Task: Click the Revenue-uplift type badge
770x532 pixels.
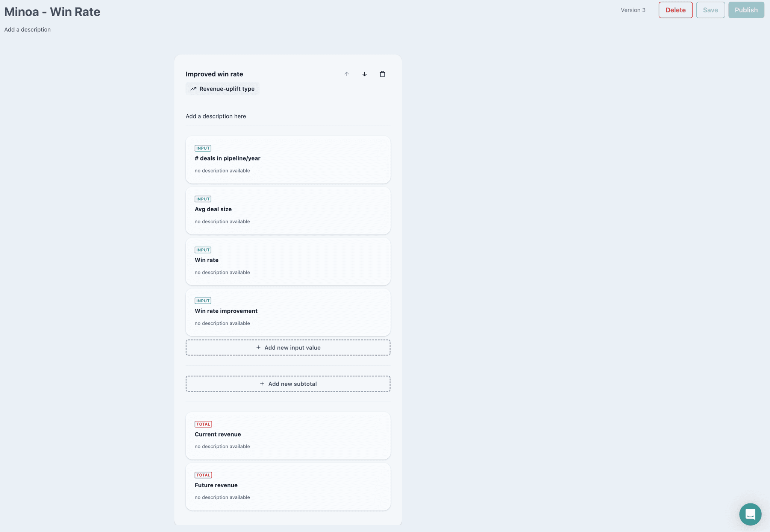Action: coord(222,89)
